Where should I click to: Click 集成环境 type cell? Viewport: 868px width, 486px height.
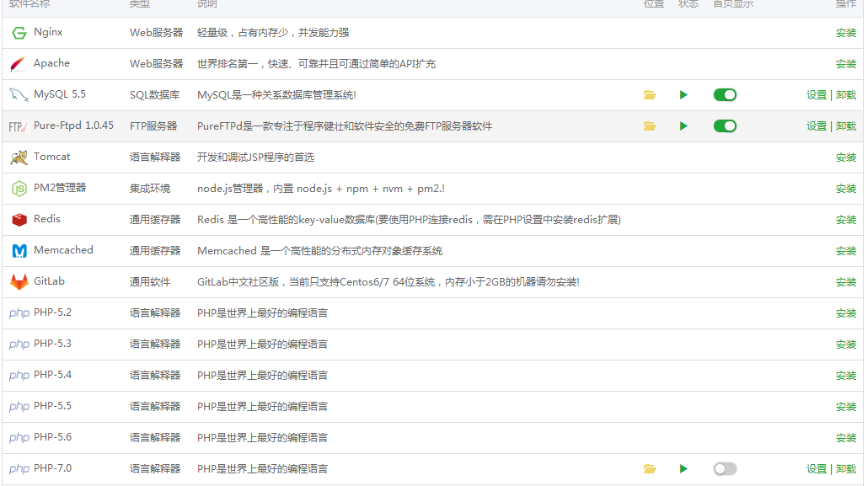[x=150, y=189]
